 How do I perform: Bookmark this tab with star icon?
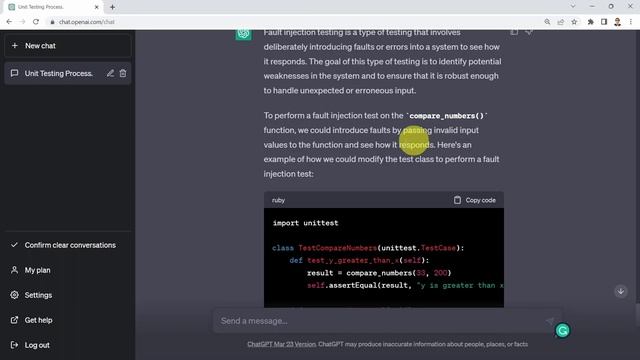pyautogui.click(x=574, y=22)
